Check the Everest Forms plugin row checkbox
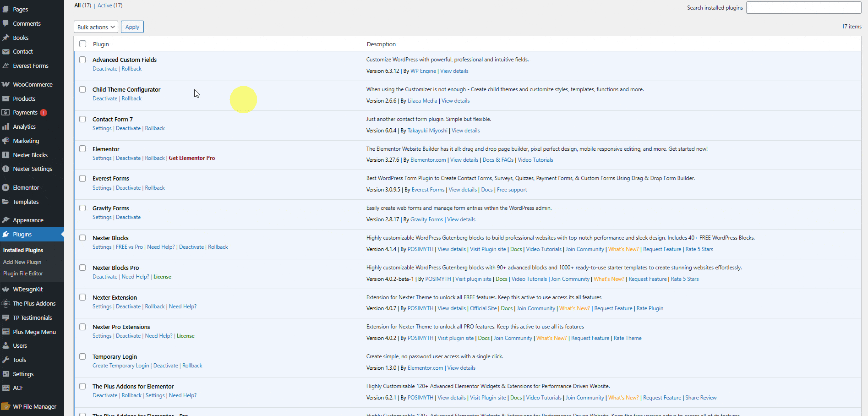Screen dimensions: 868x416 coord(82,179)
